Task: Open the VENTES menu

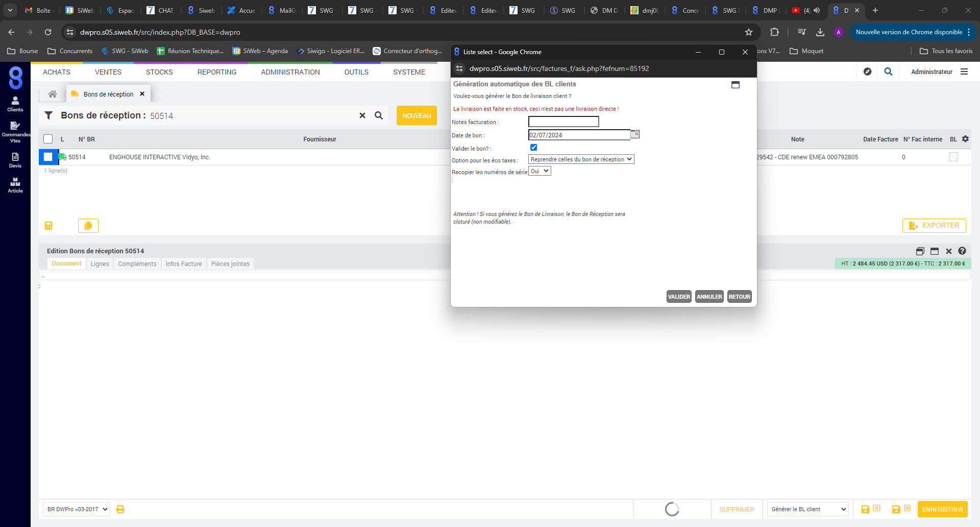Action: tap(108, 72)
